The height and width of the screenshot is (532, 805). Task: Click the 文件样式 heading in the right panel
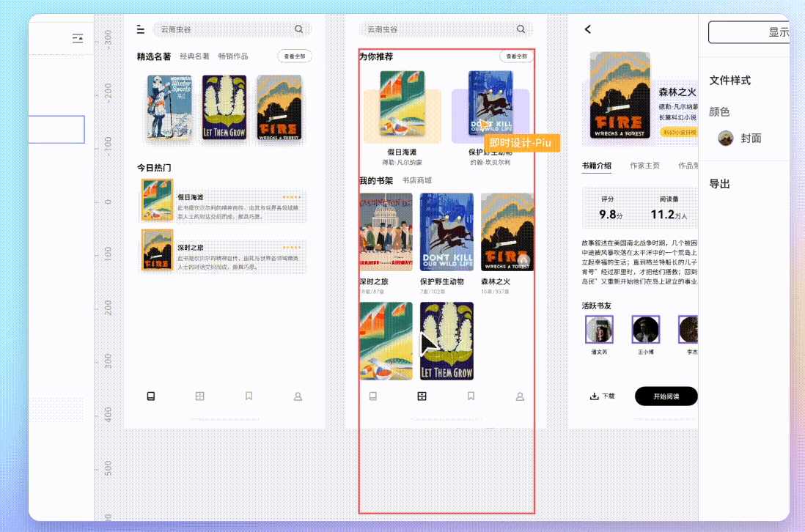pos(729,80)
